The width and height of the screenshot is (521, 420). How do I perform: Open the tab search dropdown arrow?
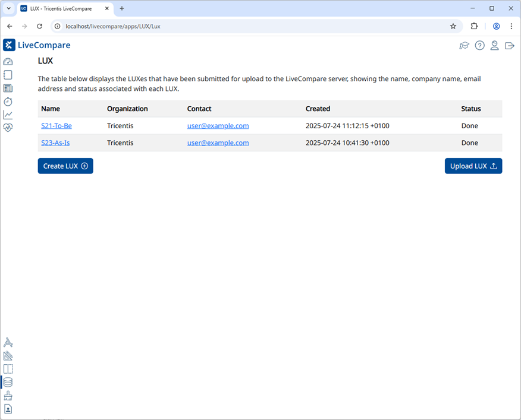[9, 8]
